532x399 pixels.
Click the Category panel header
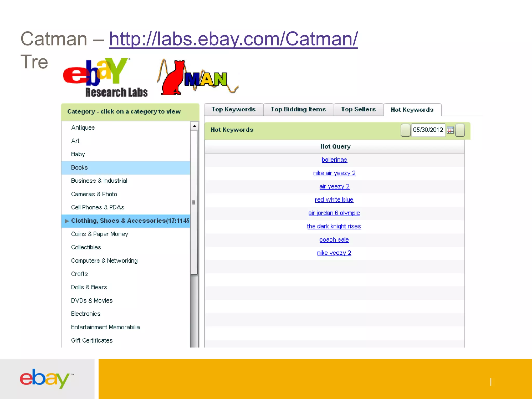130,112
